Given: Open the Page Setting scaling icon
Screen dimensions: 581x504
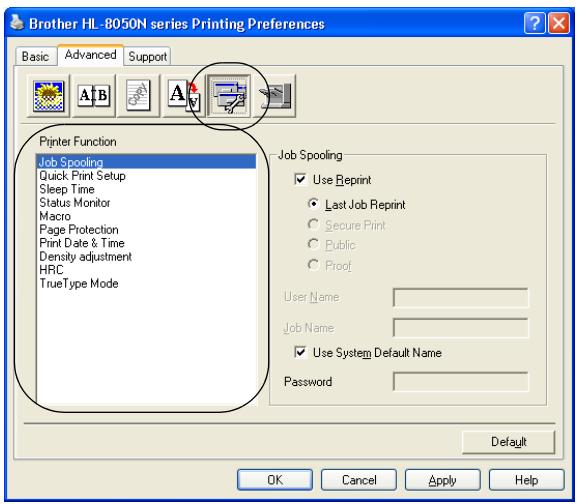Looking at the screenshot, I should coord(184,96).
